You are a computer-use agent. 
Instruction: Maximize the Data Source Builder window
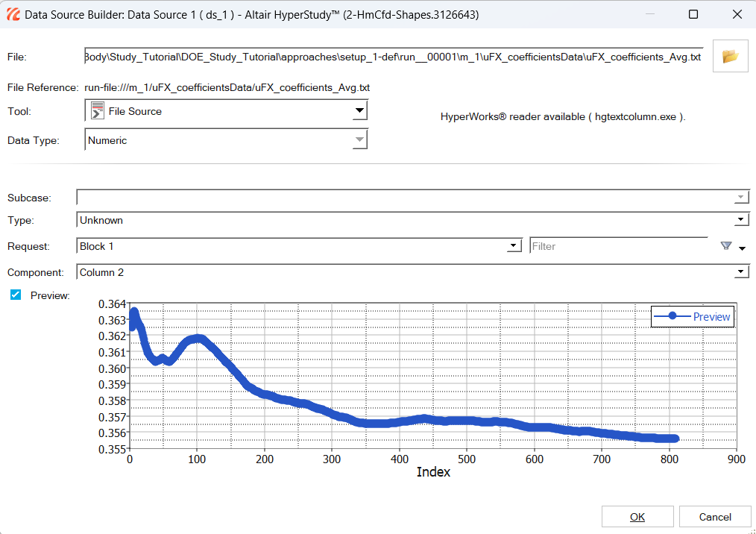(693, 14)
